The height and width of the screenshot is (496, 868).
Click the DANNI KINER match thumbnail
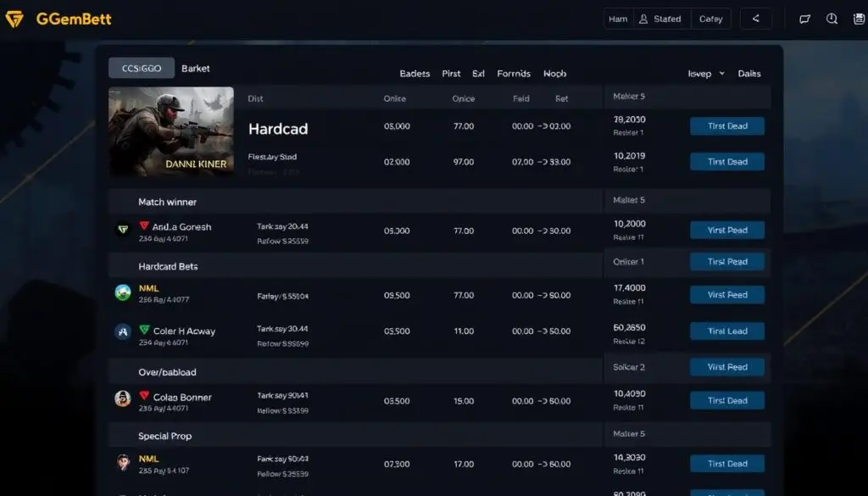(172, 131)
